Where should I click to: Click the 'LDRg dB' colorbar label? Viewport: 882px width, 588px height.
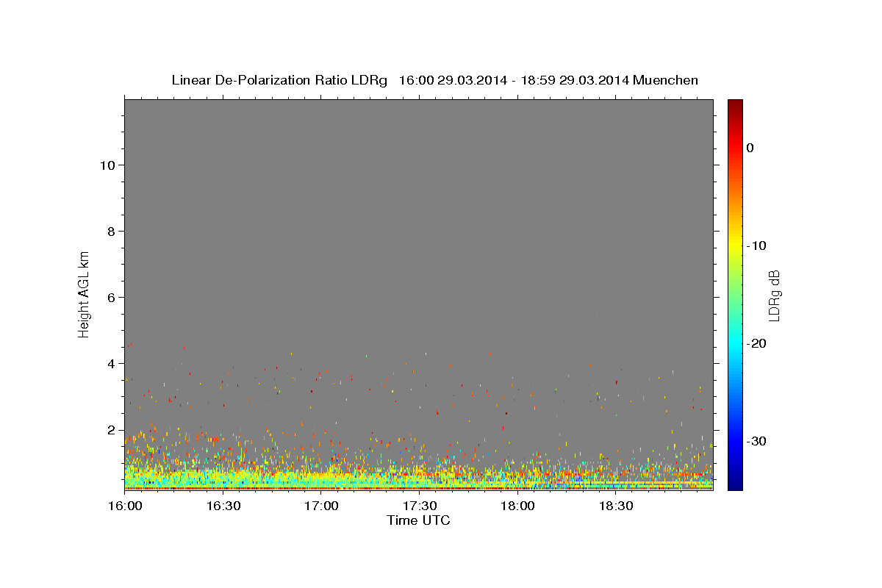pyautogui.click(x=773, y=295)
